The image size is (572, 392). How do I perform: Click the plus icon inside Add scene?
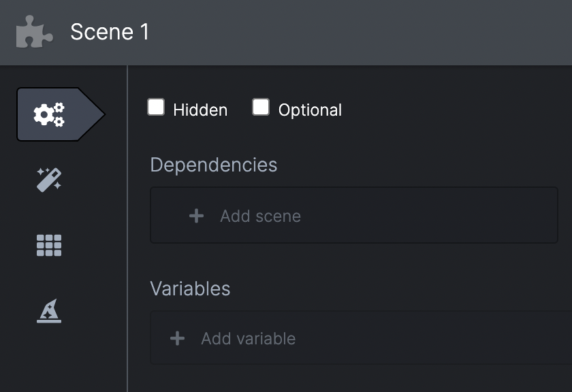[x=195, y=215]
